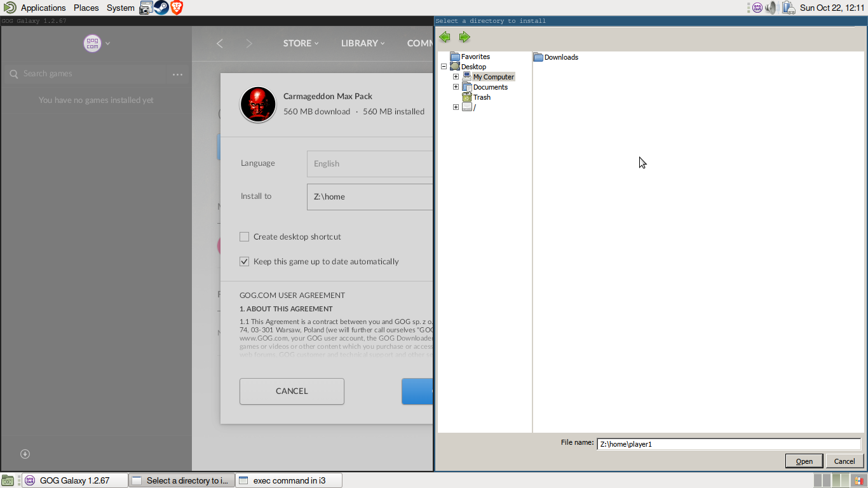Launch Brave browser from the top panel
This screenshot has width=868, height=488.
[176, 8]
